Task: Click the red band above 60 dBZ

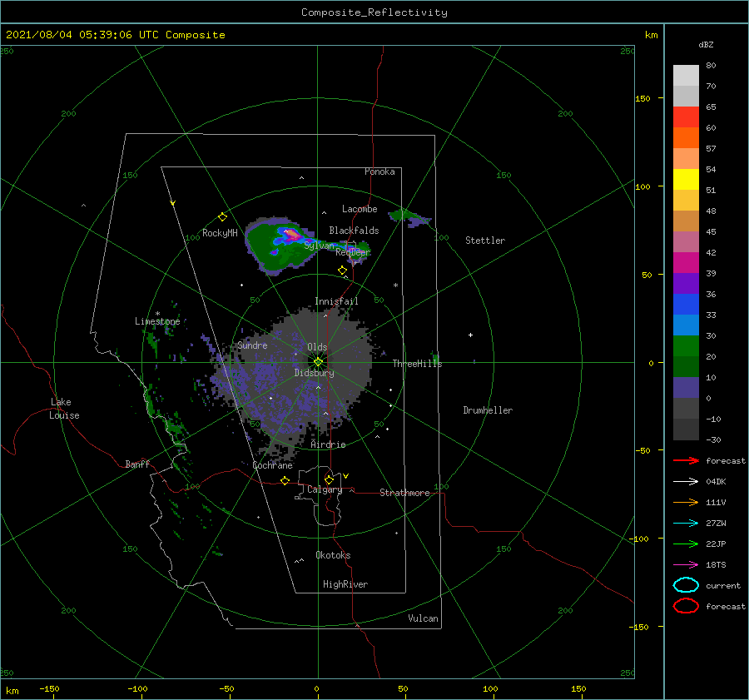Action: coord(686,117)
